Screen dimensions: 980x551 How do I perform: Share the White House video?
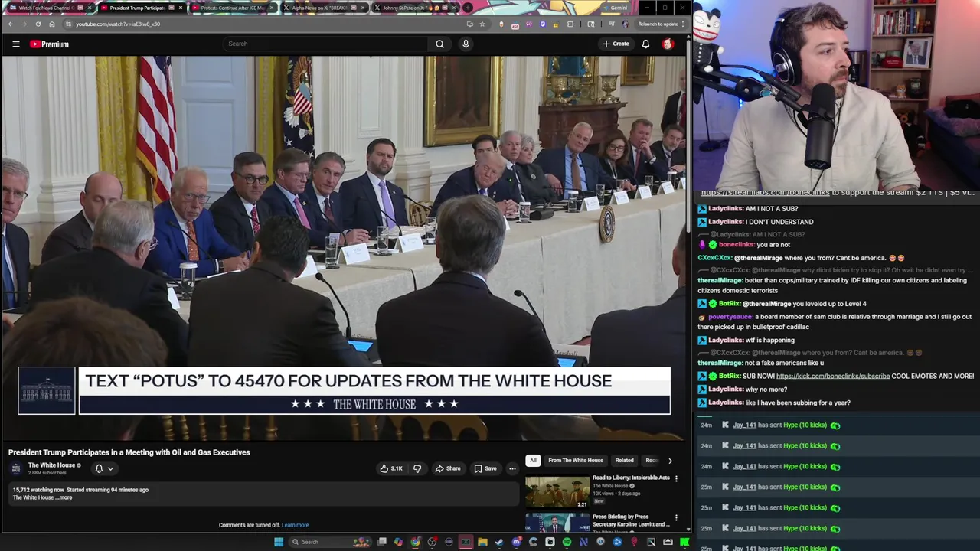click(448, 468)
